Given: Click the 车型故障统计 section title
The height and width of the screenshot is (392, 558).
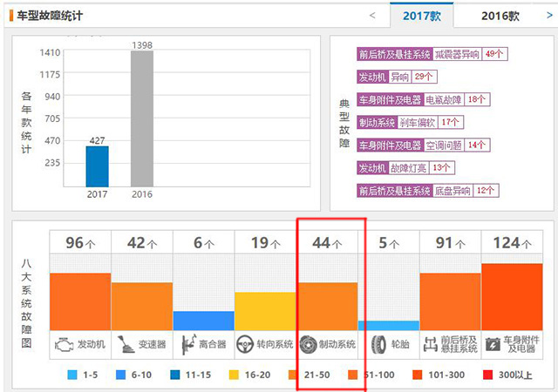Looking at the screenshot, I should click(50, 16).
